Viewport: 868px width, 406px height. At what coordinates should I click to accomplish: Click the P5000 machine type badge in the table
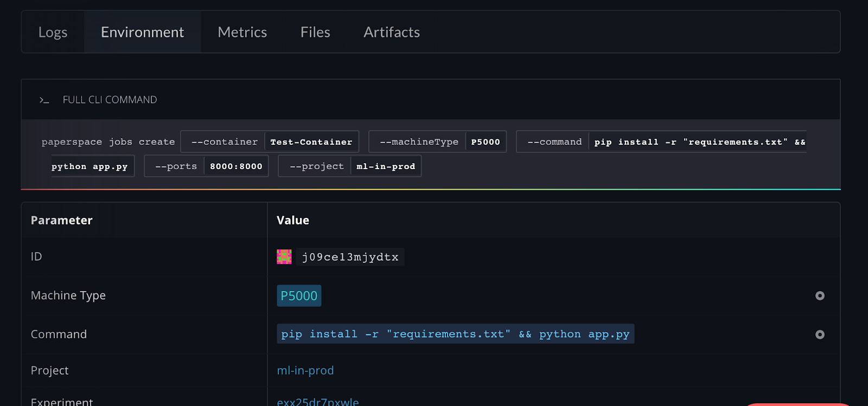(299, 296)
